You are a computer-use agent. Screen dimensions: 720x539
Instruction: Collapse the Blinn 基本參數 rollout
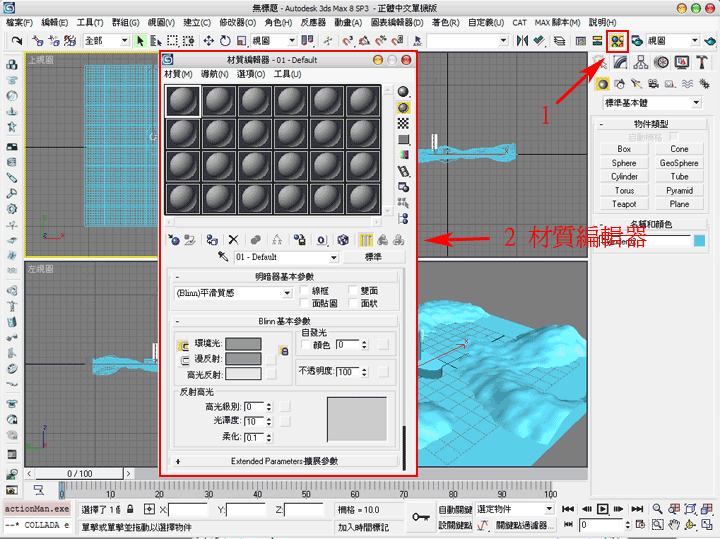284,321
